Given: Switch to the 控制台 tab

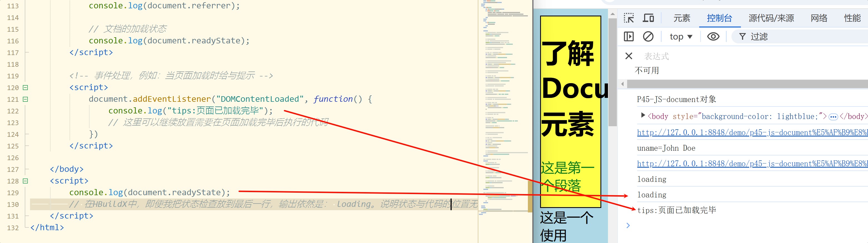Looking at the screenshot, I should tap(719, 18).
